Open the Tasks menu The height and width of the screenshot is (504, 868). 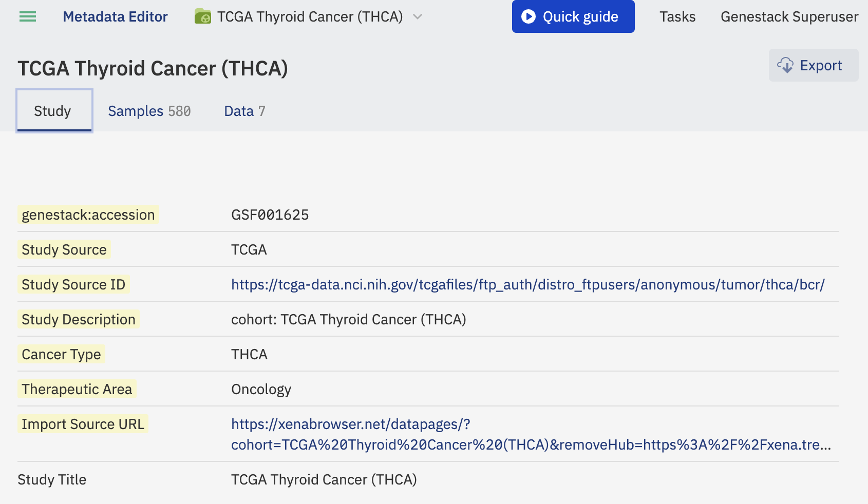coord(677,17)
